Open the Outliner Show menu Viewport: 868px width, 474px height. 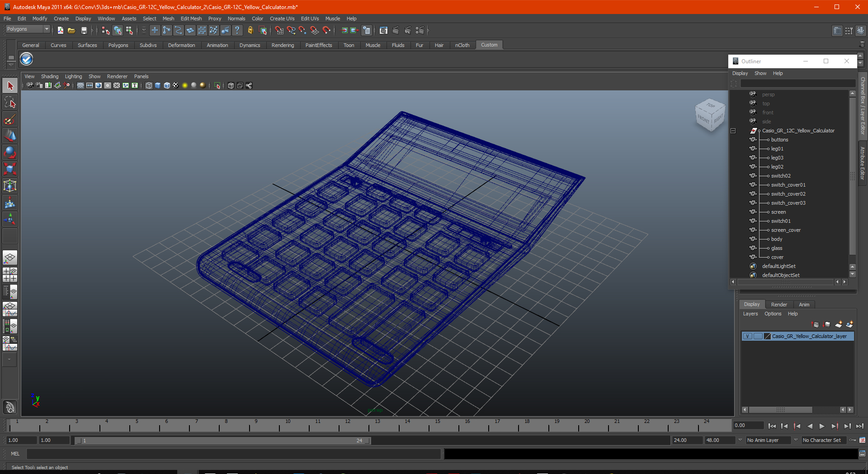760,73
